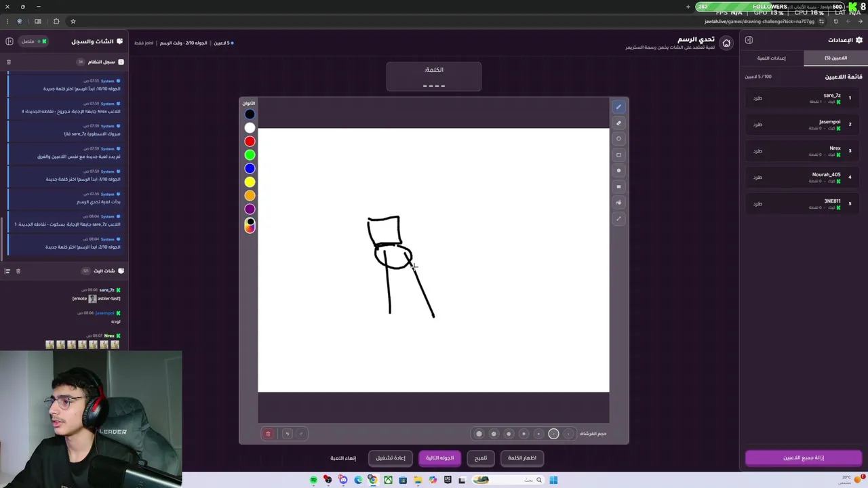Reload the page in browser toolbar
The image size is (868, 488).
(836, 21)
